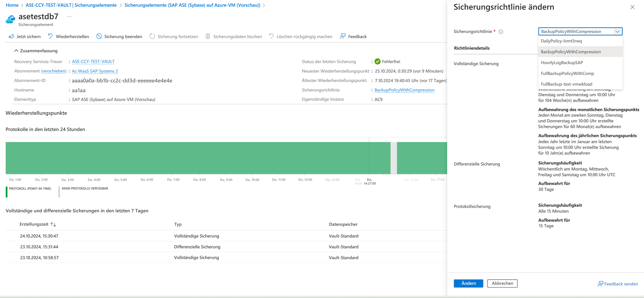Click Home in the breadcrumb

pos(12,5)
